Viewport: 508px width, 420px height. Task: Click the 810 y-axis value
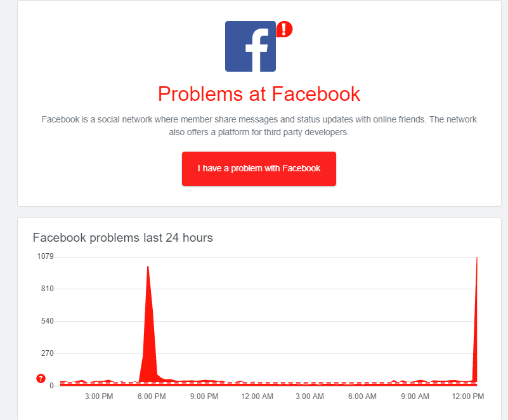48,289
